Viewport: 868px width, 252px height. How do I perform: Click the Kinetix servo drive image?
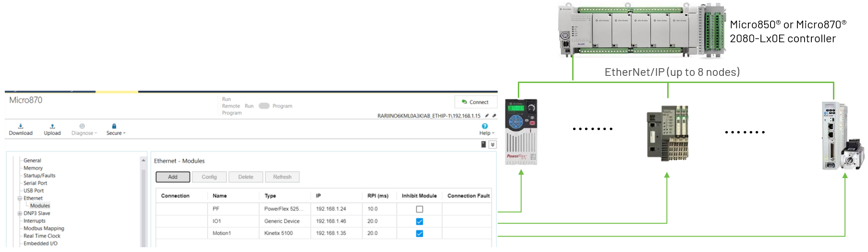point(843,135)
